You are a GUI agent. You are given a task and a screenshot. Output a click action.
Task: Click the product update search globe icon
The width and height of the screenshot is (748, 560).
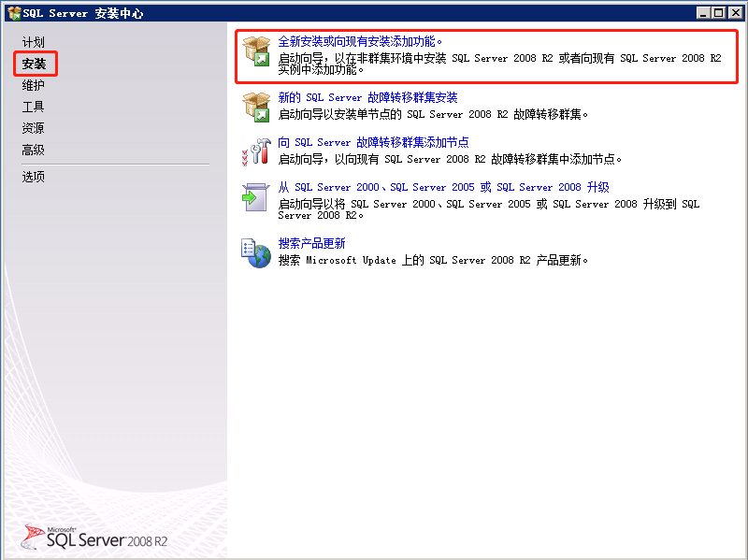[254, 251]
